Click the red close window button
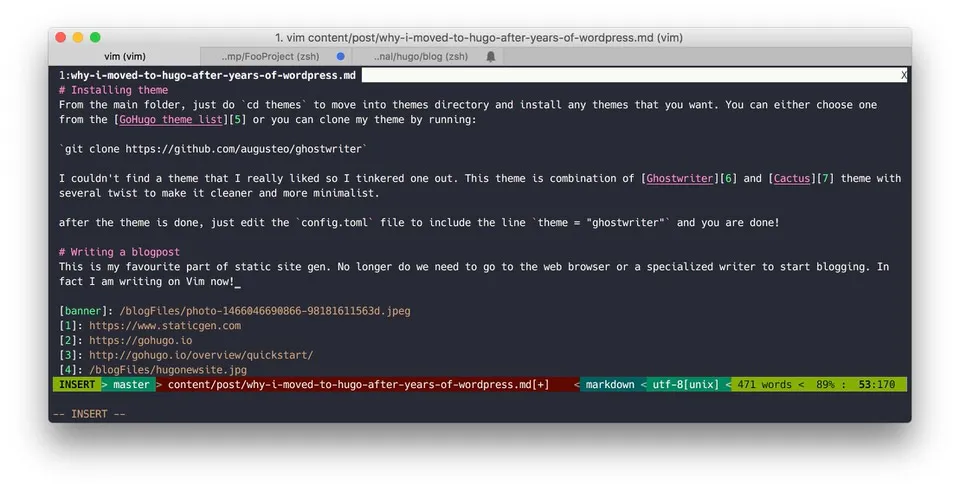Screen dimensions: 960x492 click(61, 37)
